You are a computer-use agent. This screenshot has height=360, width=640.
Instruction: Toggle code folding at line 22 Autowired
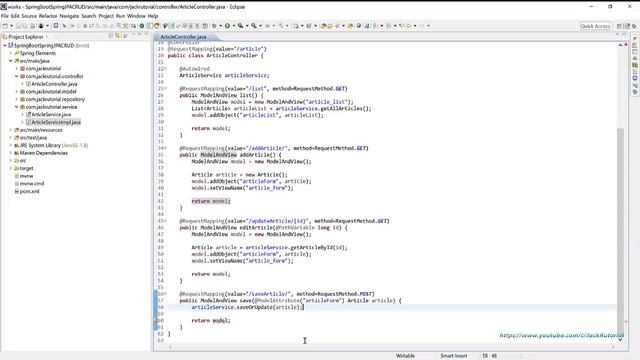[165, 69]
